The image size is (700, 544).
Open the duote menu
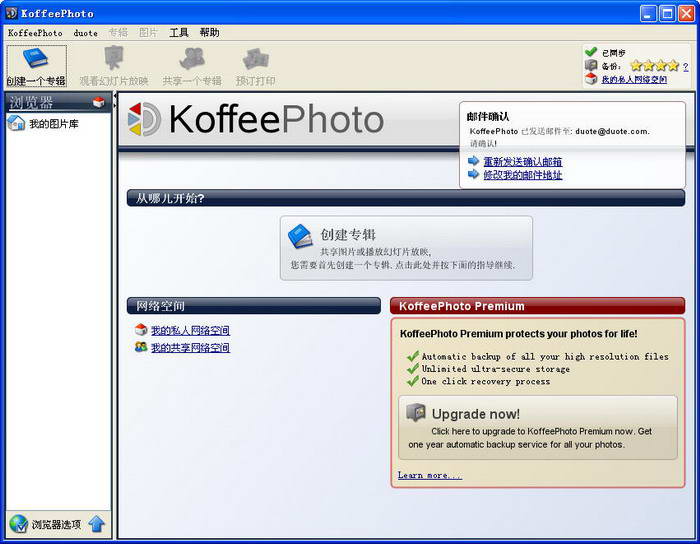[85, 33]
